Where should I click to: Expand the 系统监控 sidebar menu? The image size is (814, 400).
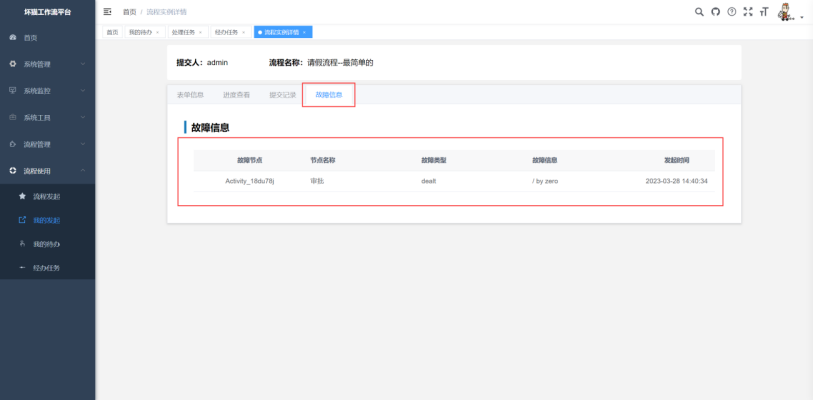point(47,90)
